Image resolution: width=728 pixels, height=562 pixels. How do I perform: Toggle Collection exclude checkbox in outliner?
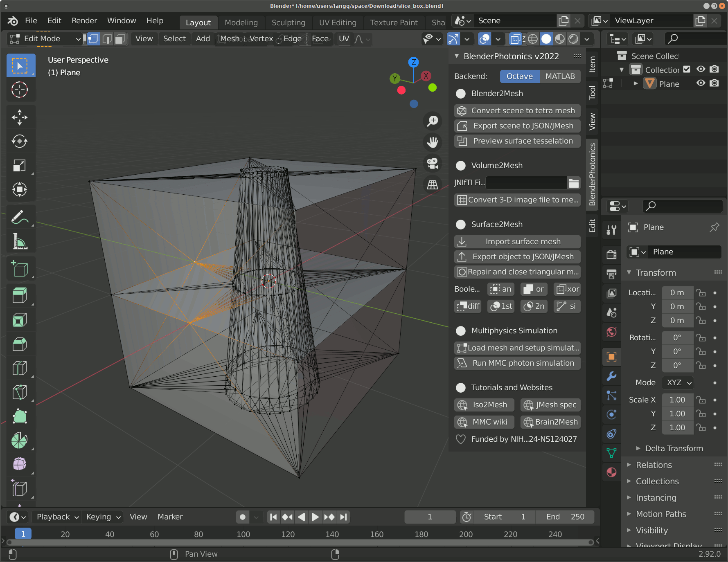[x=687, y=70]
